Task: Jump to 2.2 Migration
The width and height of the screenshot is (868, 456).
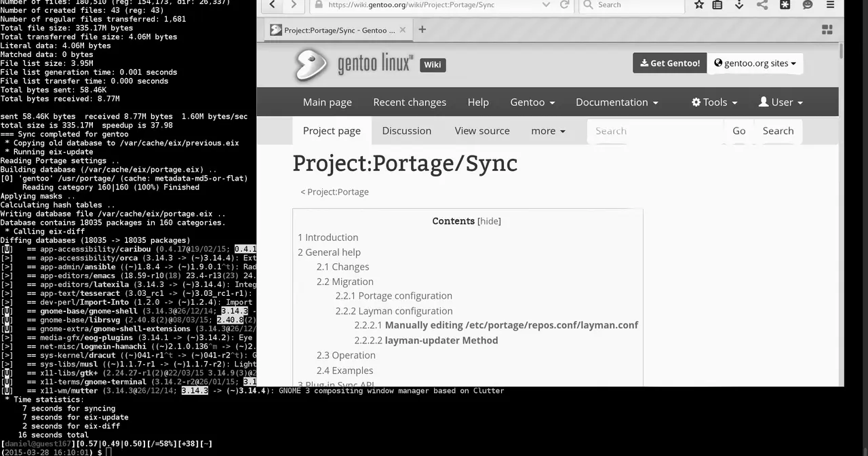Action: pyautogui.click(x=344, y=282)
